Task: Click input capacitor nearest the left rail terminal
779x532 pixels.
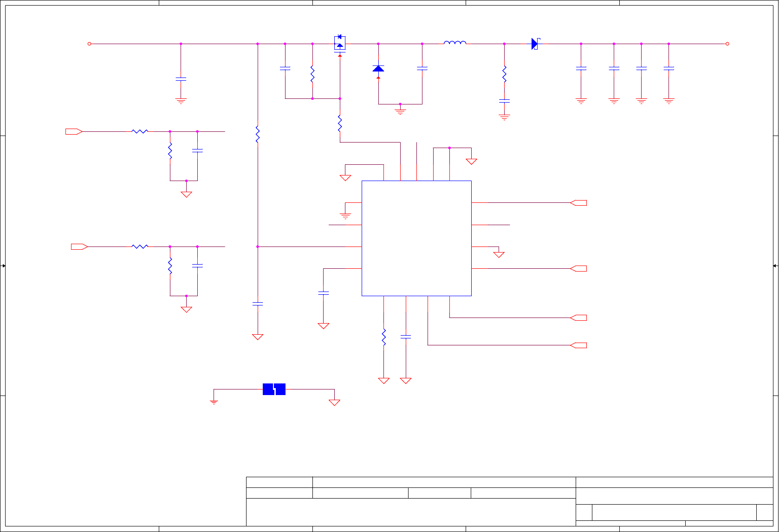Action: pyautogui.click(x=181, y=79)
